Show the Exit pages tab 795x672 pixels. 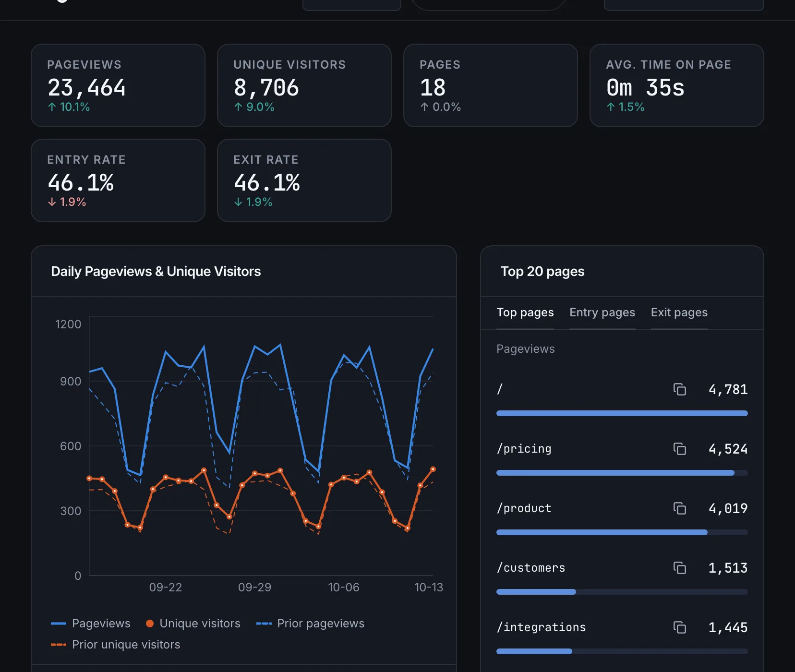pos(679,312)
